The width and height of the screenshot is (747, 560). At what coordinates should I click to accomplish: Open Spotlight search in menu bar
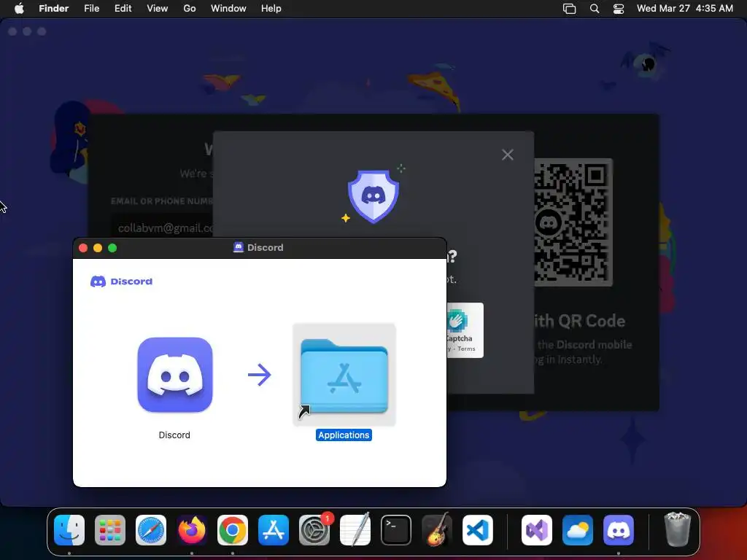coord(594,9)
